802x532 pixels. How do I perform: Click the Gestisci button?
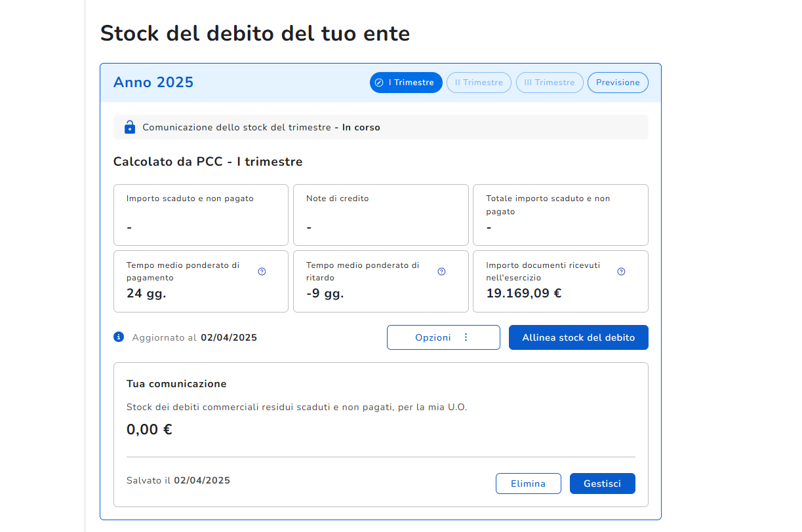(602, 484)
